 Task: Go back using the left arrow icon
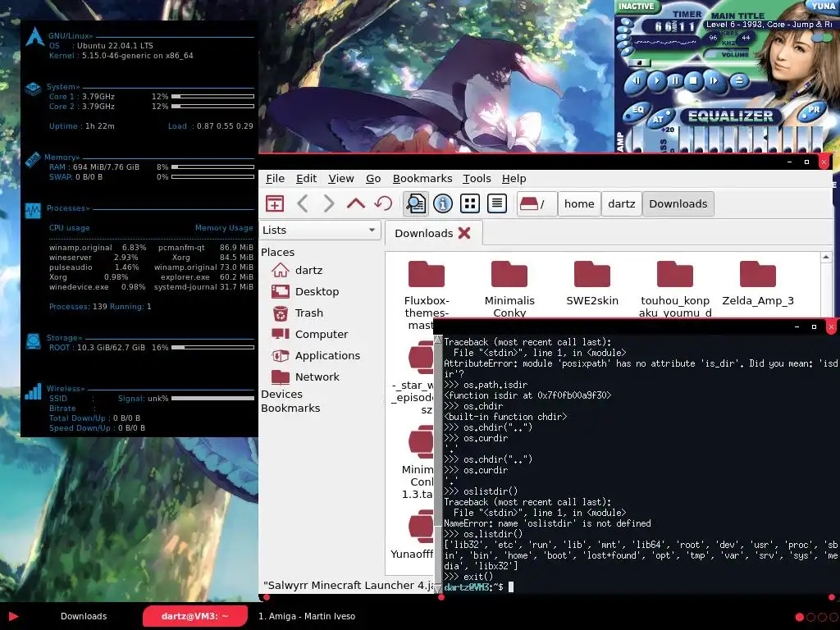click(303, 203)
